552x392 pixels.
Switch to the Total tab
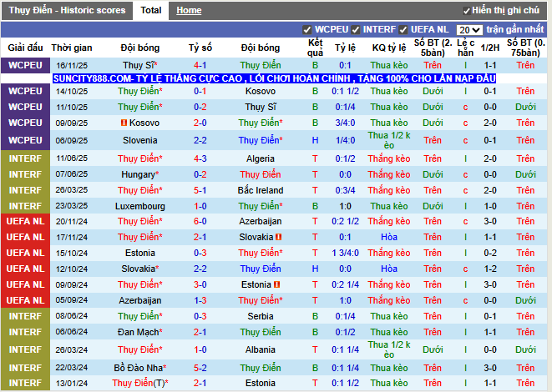(x=150, y=10)
